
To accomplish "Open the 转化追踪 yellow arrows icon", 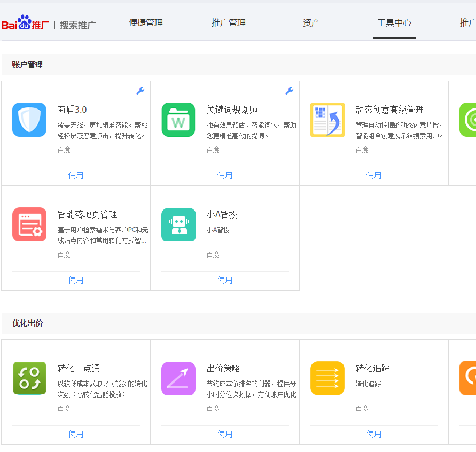I will pyautogui.click(x=327, y=378).
